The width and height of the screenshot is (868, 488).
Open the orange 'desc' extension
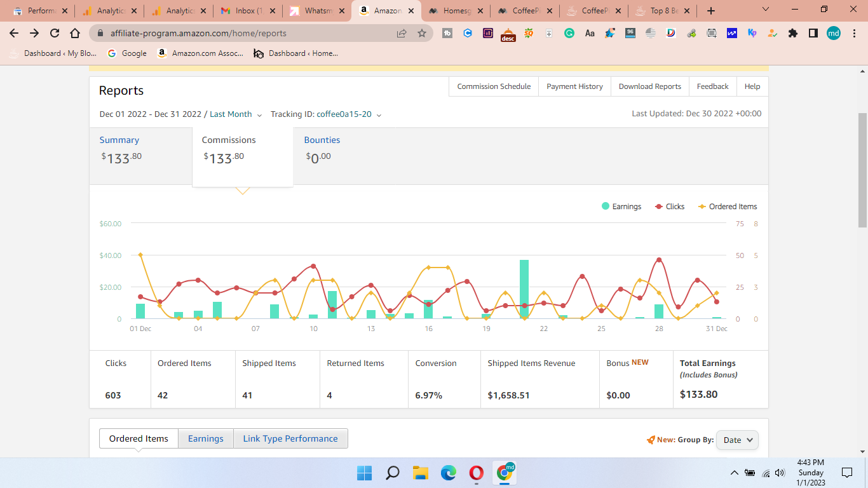pyautogui.click(x=508, y=34)
